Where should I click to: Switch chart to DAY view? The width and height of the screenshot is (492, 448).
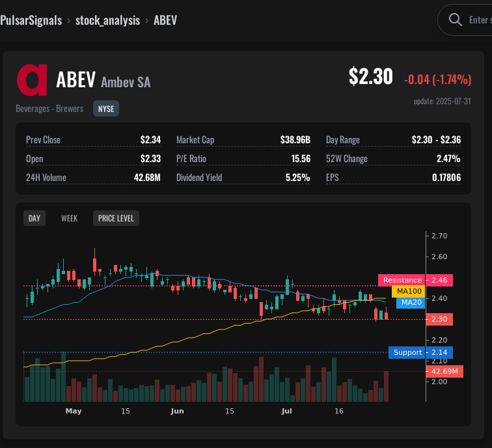(34, 218)
